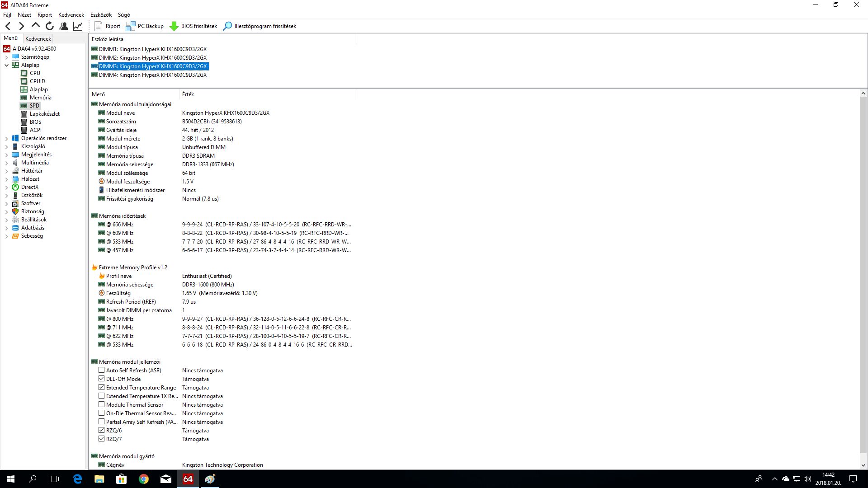Toggle Module Thermal Sensor checkbox
This screenshot has height=488, width=868.
click(101, 404)
